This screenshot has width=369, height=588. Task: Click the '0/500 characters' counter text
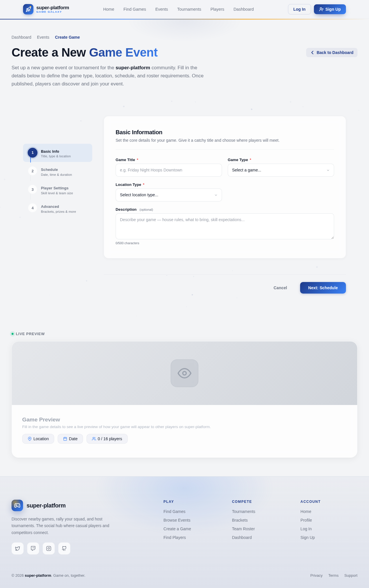[x=127, y=243]
